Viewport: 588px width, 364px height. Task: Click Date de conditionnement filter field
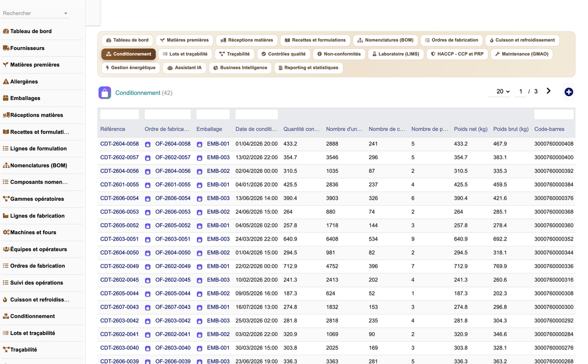[257, 115]
